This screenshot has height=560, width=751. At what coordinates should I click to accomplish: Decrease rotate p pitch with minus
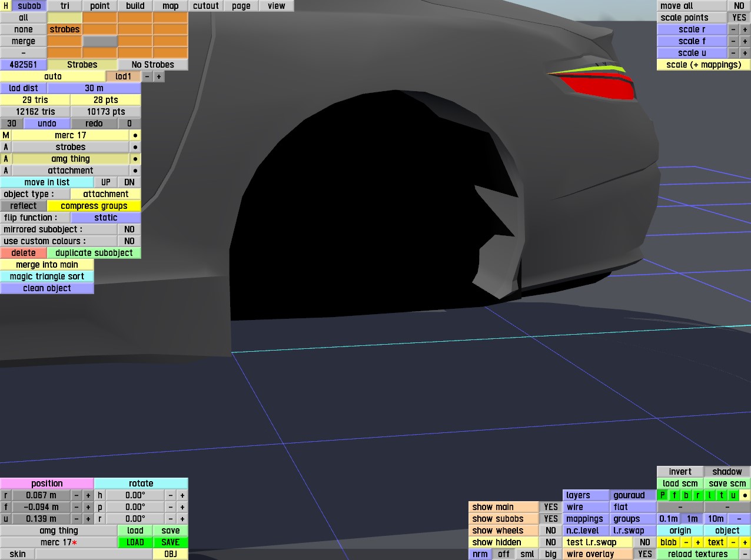click(x=171, y=507)
